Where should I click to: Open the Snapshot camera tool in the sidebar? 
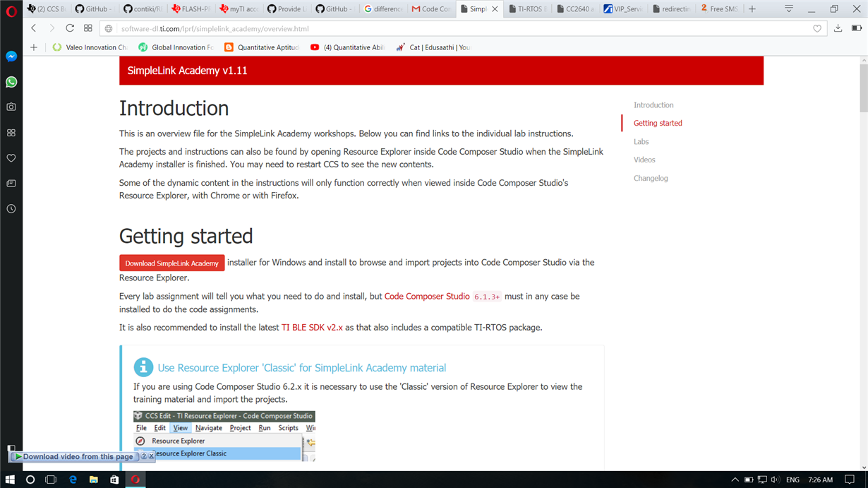(11, 107)
